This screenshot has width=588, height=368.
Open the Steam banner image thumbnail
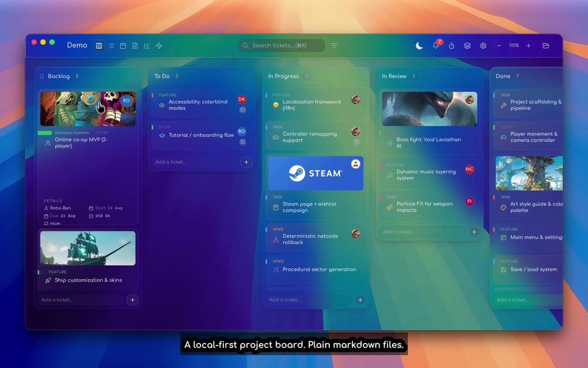316,173
